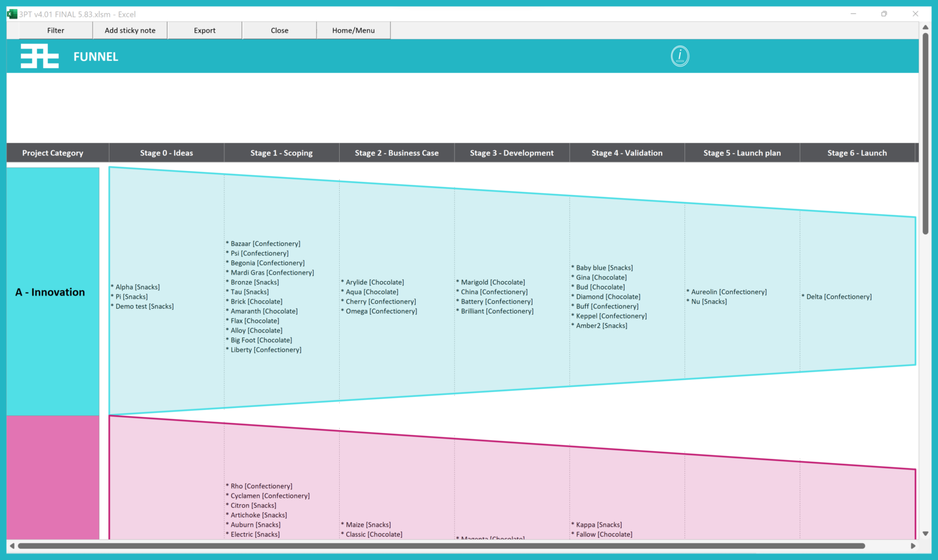Image resolution: width=938 pixels, height=560 pixels.
Task: Open project Kappa [Snacks]
Action: (596, 525)
